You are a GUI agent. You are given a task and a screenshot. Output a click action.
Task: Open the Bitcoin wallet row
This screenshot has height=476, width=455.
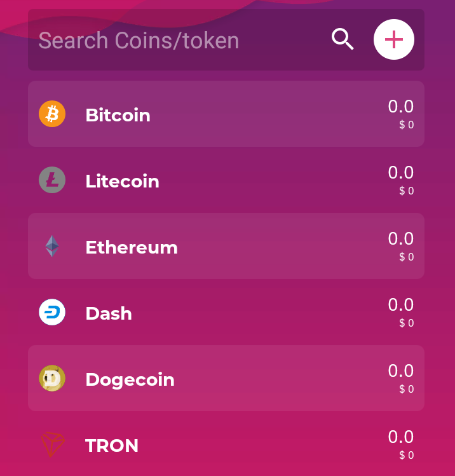(226, 114)
